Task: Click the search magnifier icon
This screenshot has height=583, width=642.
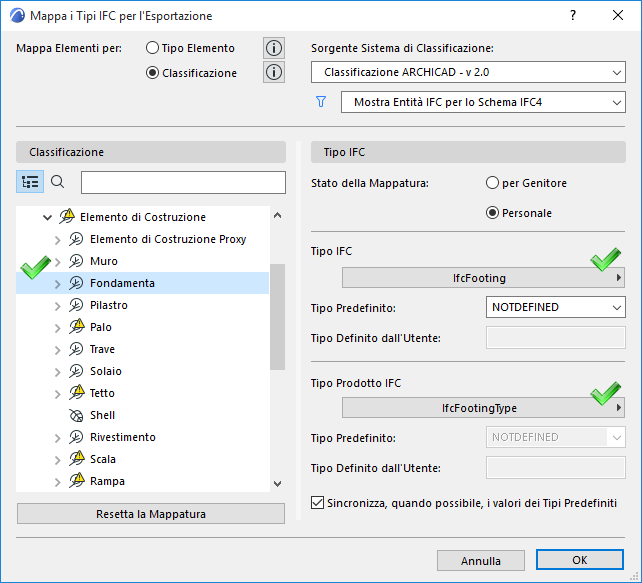Action: [x=58, y=182]
